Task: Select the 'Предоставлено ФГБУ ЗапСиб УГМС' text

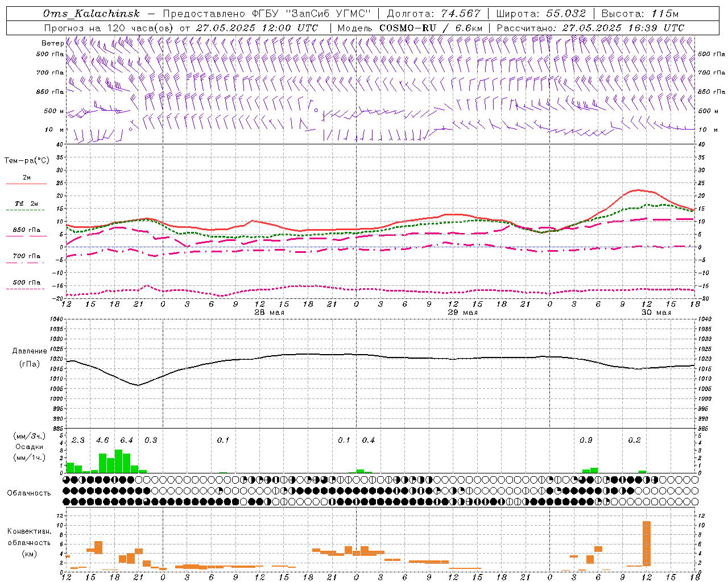Action: tap(267, 14)
